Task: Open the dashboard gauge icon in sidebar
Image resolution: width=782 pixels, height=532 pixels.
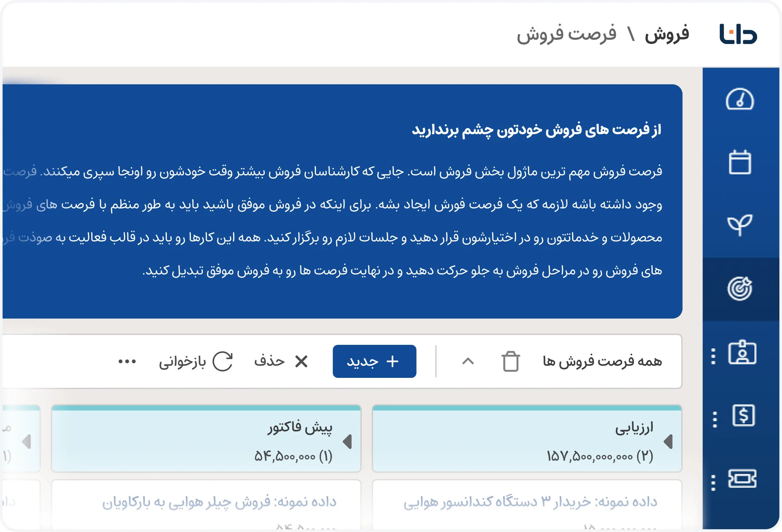Action: click(739, 99)
